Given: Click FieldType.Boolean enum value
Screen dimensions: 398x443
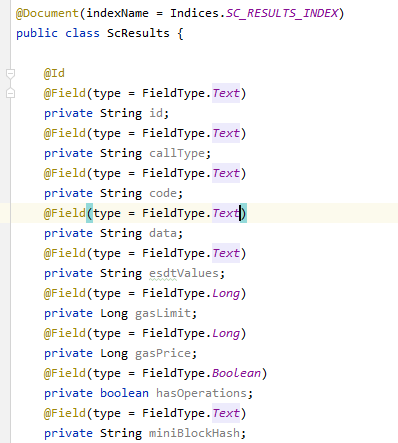Looking at the screenshot, I should 236,373.
